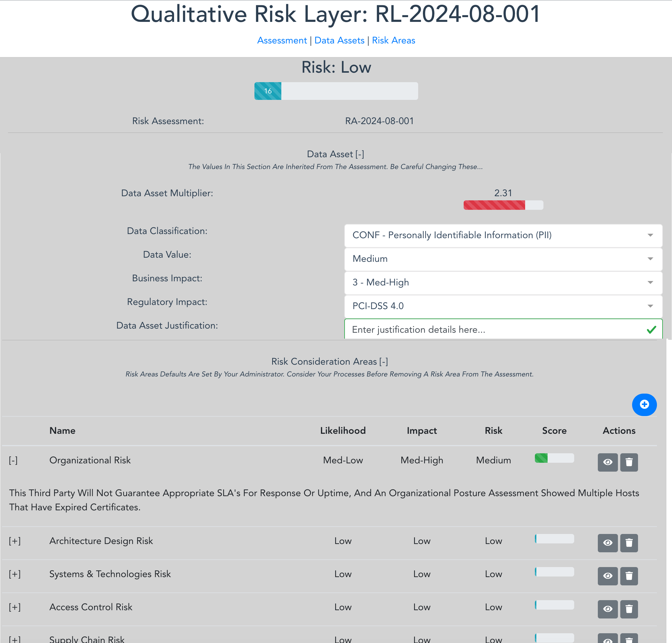
Task: View Access Control Risk via eye icon
Action: [x=608, y=609]
